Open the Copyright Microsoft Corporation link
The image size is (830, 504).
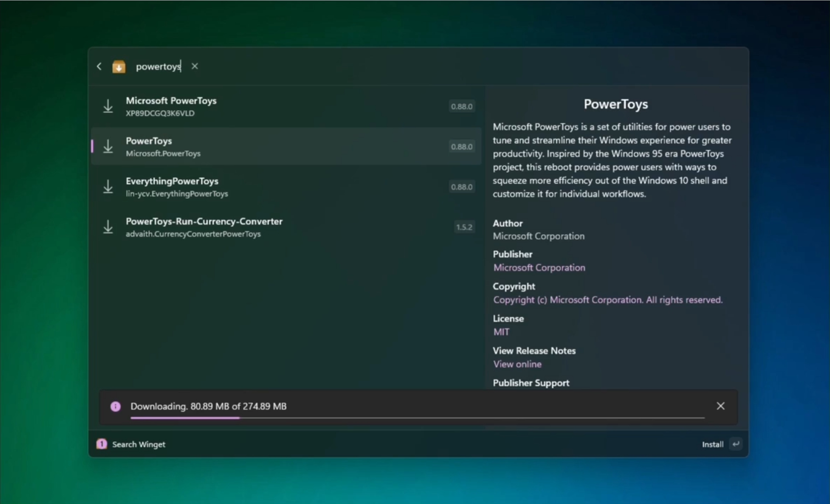pos(608,300)
